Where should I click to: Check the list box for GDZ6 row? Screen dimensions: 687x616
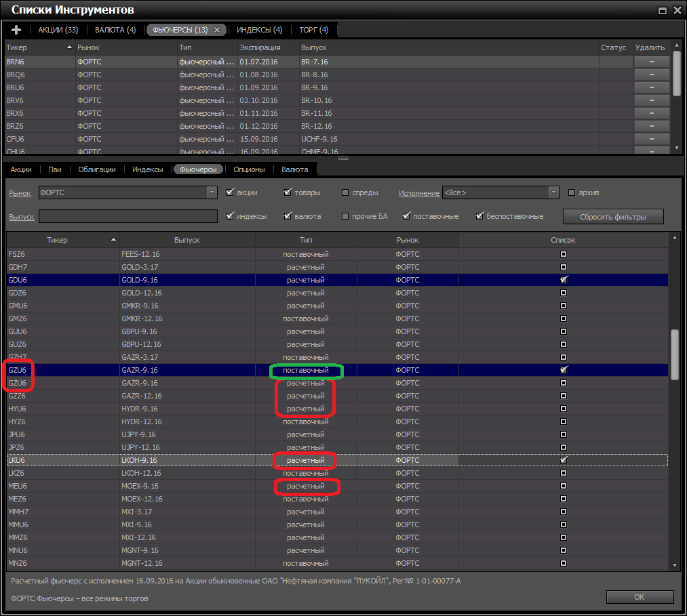click(x=563, y=293)
